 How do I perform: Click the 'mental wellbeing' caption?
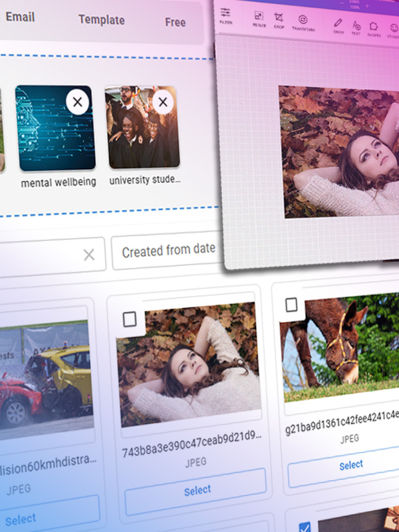pyautogui.click(x=59, y=182)
